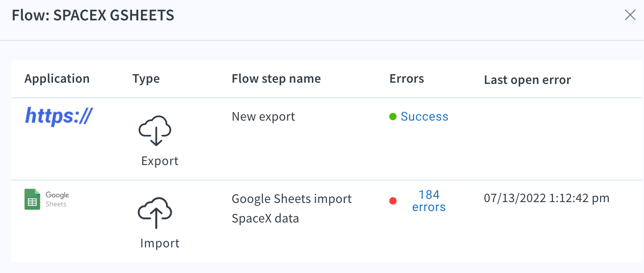Click the Export type label text
This screenshot has width=644, height=273.
(x=160, y=161)
